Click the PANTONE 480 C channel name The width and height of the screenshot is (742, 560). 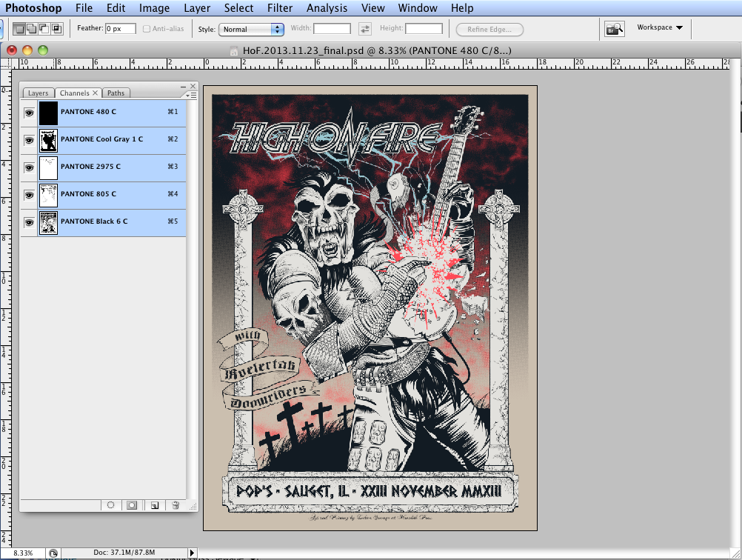(x=88, y=112)
